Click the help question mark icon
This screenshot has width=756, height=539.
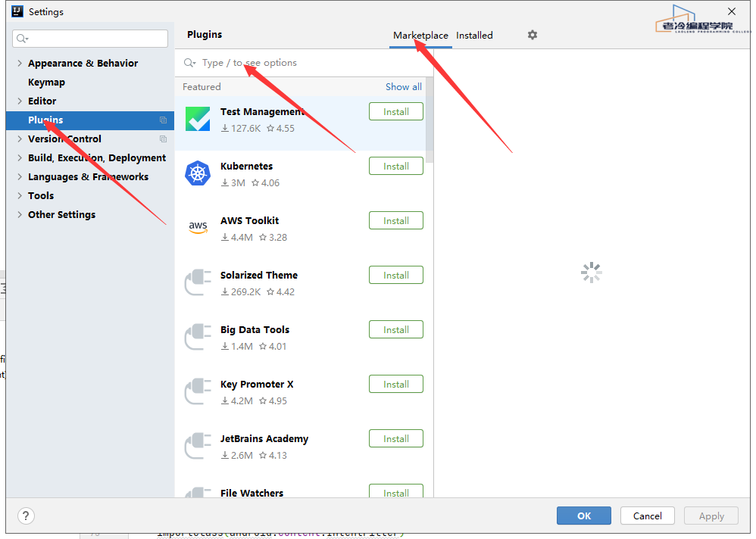point(26,516)
